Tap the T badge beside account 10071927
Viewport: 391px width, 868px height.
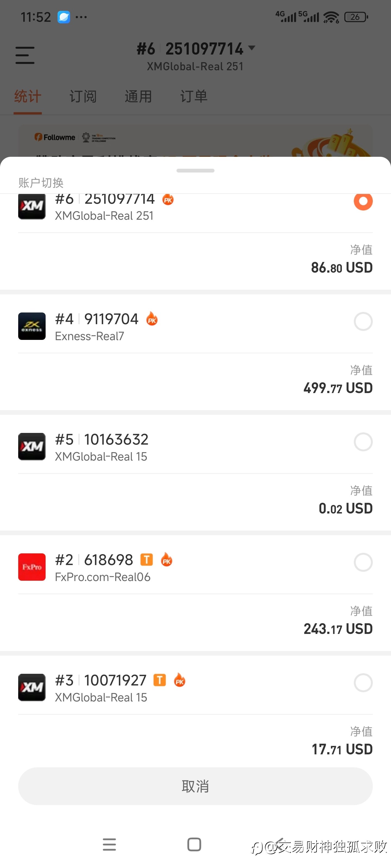pyautogui.click(x=160, y=680)
